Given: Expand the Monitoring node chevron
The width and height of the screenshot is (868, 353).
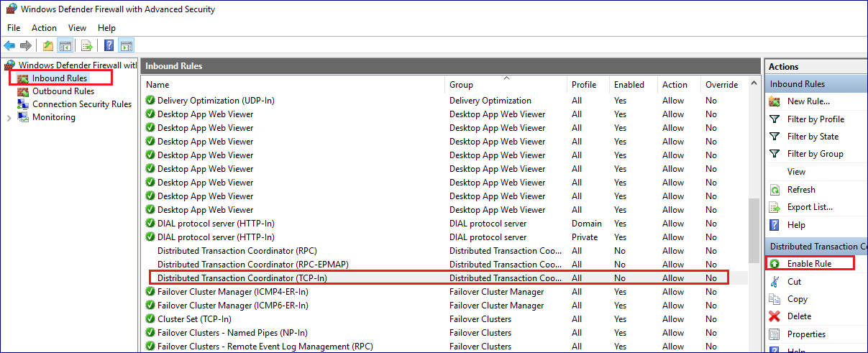Looking at the screenshot, I should coord(9,118).
